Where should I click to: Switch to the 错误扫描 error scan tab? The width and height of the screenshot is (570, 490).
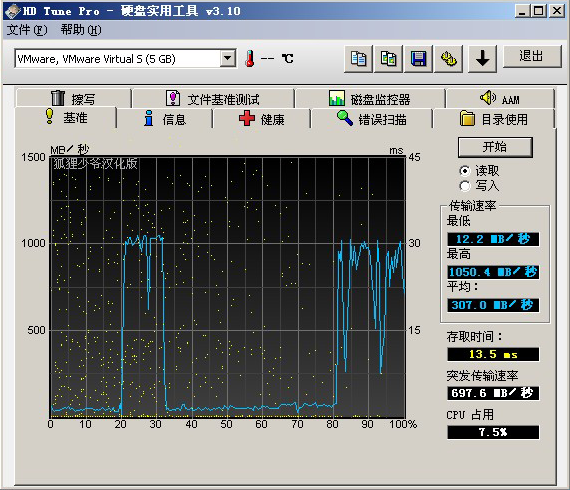[x=371, y=119]
